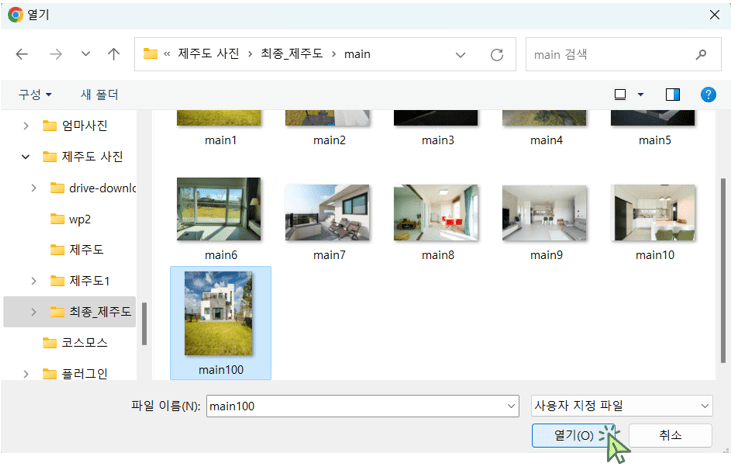The height and width of the screenshot is (468, 735).
Task: Click main in address breadcrumb
Action: pos(357,54)
